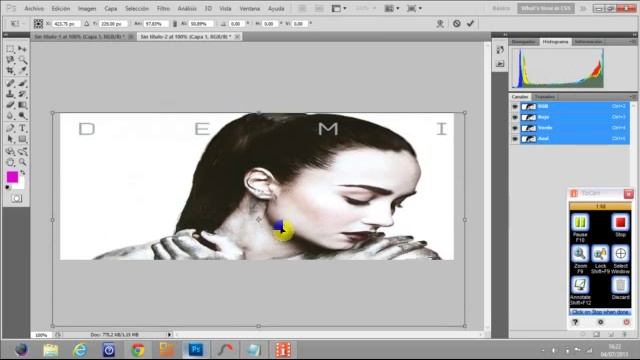Select the Move tool
The width and height of the screenshot is (640, 360).
tap(22, 49)
